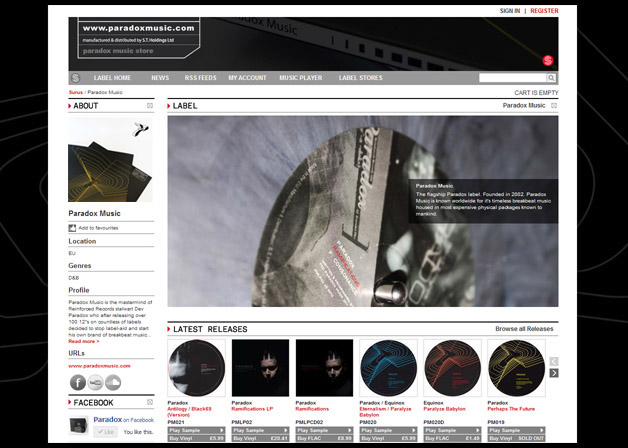Open the SoundCloud round icon under URLs
The width and height of the screenshot is (628, 448).
click(x=113, y=382)
